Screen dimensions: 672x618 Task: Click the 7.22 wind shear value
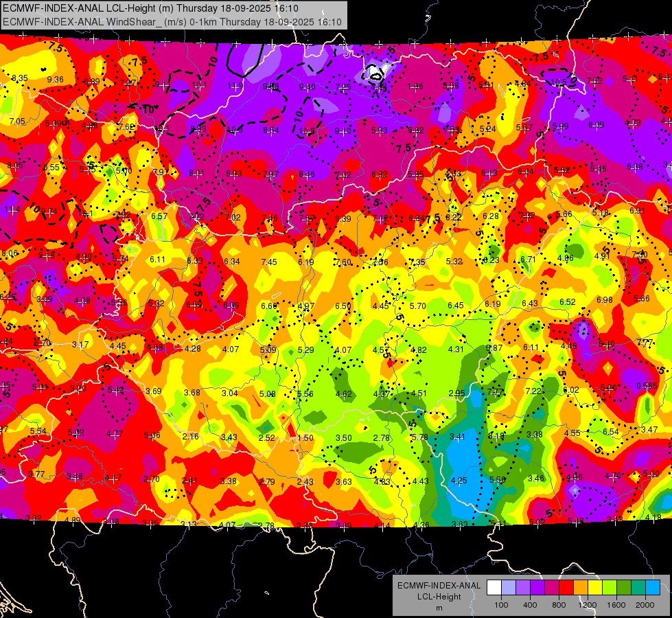(x=533, y=391)
